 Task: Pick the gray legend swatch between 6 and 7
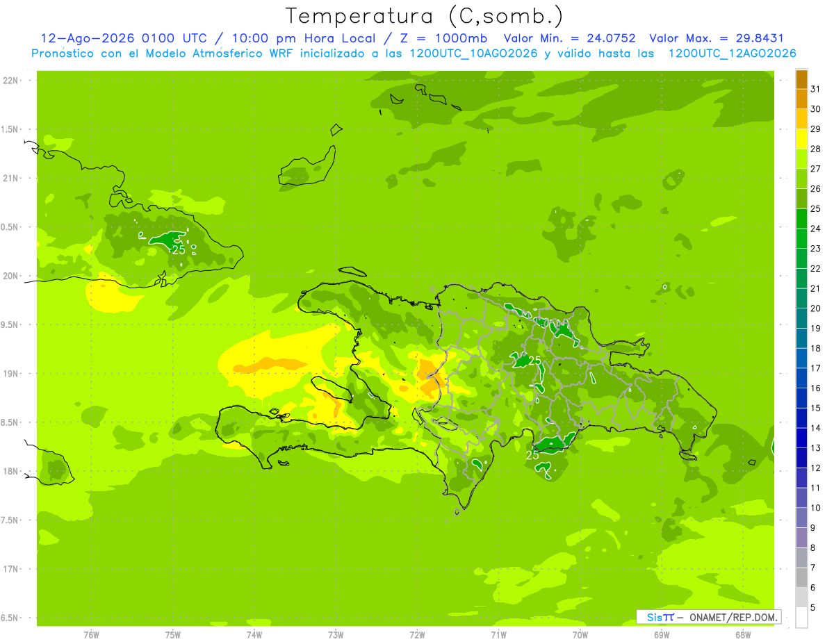[801, 578]
